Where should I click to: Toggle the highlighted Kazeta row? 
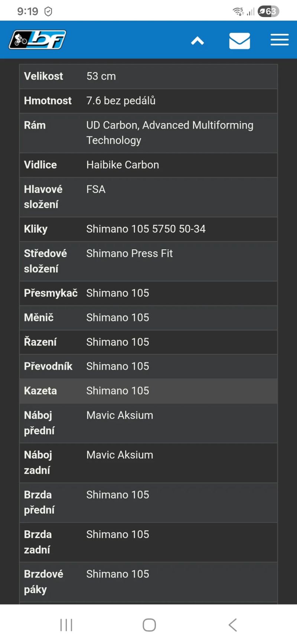(148, 391)
